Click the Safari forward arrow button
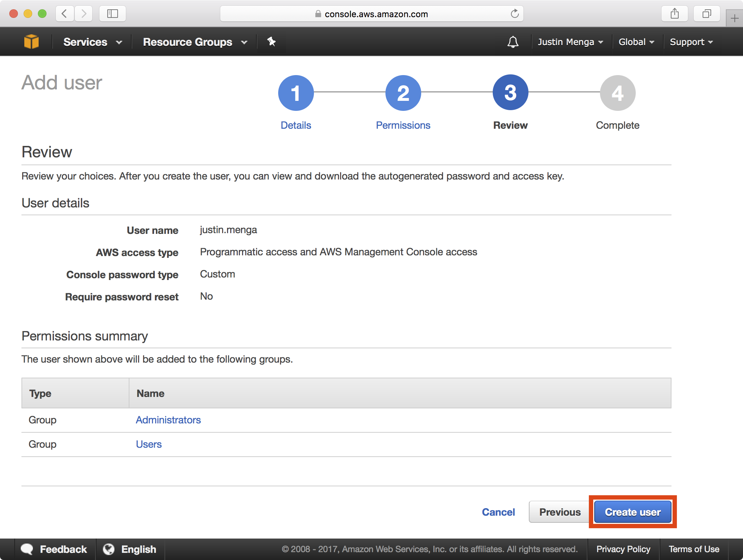The height and width of the screenshot is (560, 743). click(x=84, y=14)
